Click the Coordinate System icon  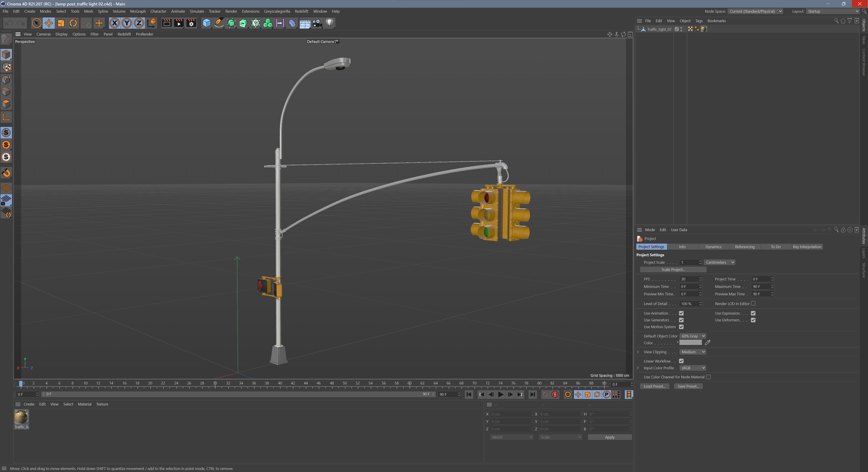(x=152, y=23)
